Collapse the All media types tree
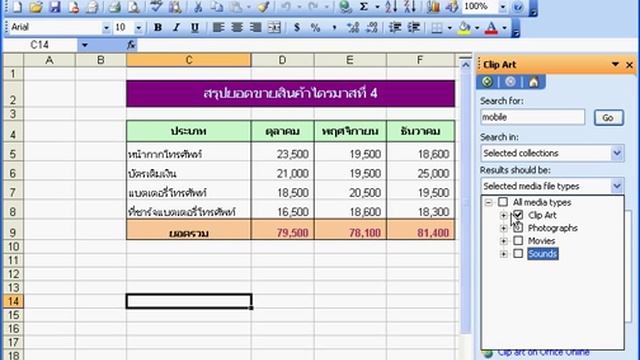The height and width of the screenshot is (360, 640). tap(488, 202)
